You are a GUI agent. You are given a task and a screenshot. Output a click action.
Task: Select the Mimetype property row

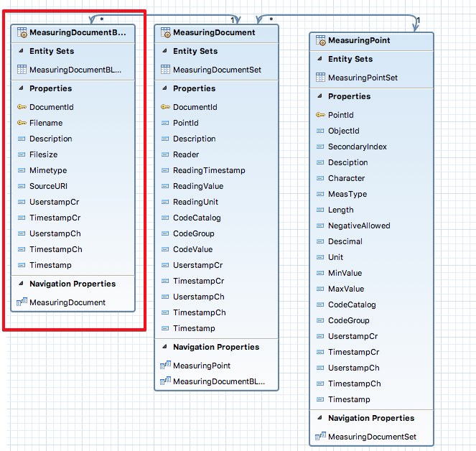[48, 170]
